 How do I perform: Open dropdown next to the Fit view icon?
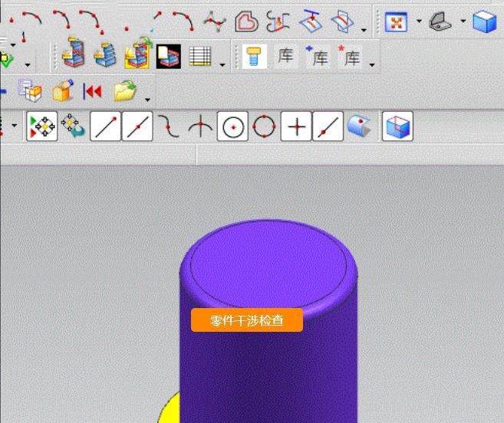(419, 21)
